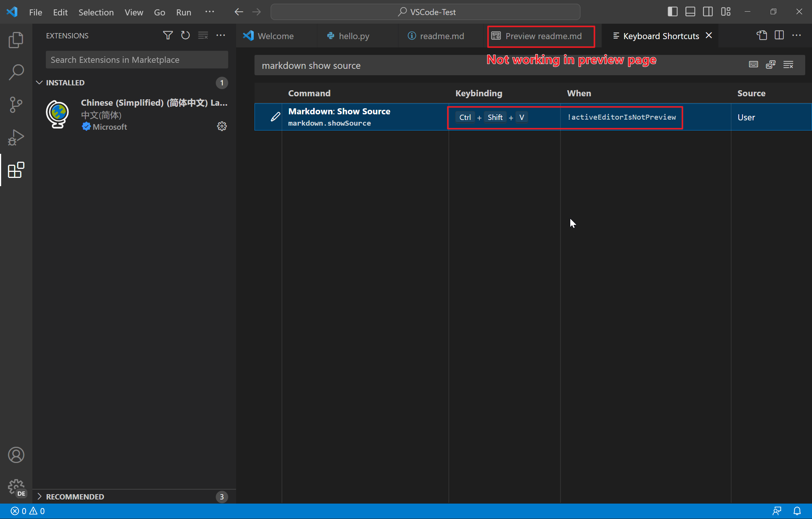This screenshot has height=519, width=812.
Task: Toggle Record Keys mode in shortcuts search
Action: (x=753, y=64)
